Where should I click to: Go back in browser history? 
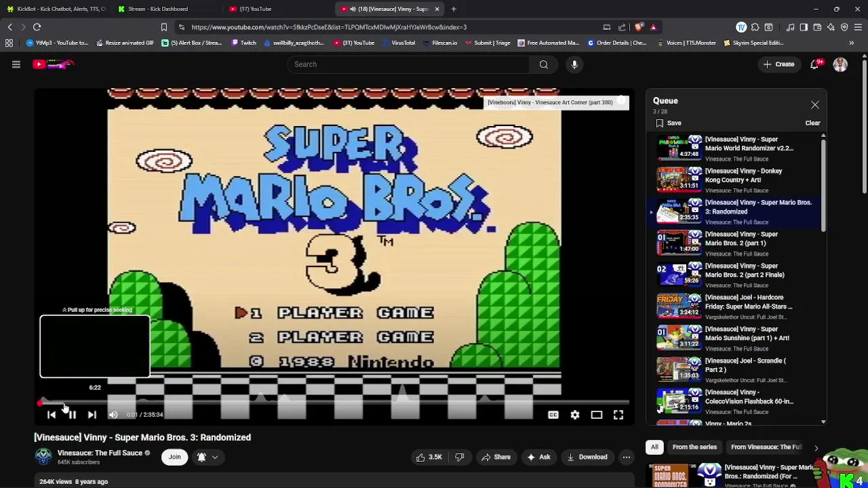pyautogui.click(x=9, y=27)
